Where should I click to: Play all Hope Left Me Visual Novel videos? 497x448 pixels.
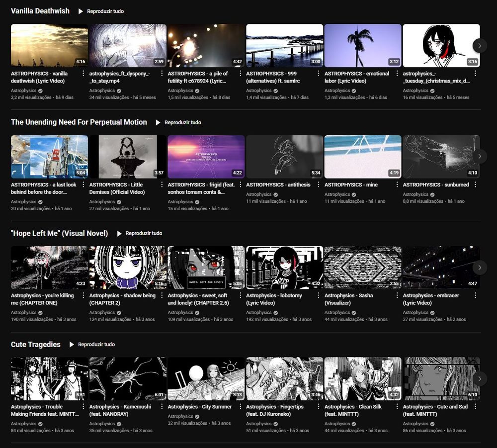pyautogui.click(x=140, y=233)
